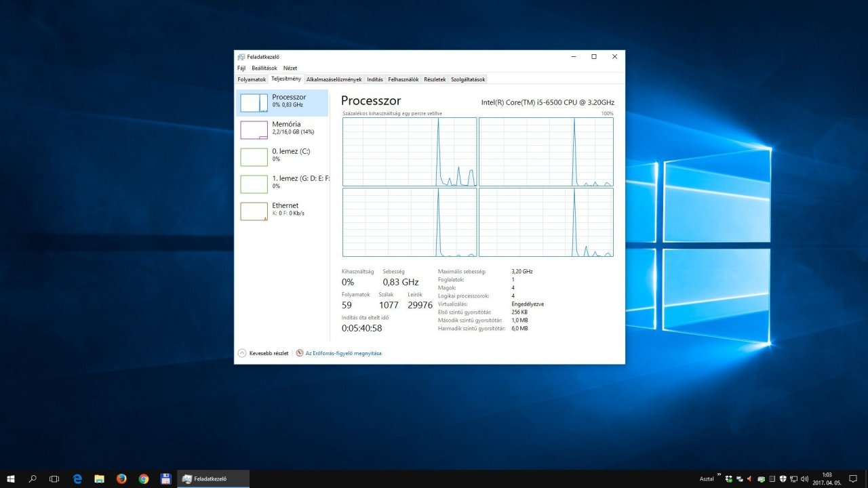
Task: Launch Google Chrome from taskbar
Action: 144,479
